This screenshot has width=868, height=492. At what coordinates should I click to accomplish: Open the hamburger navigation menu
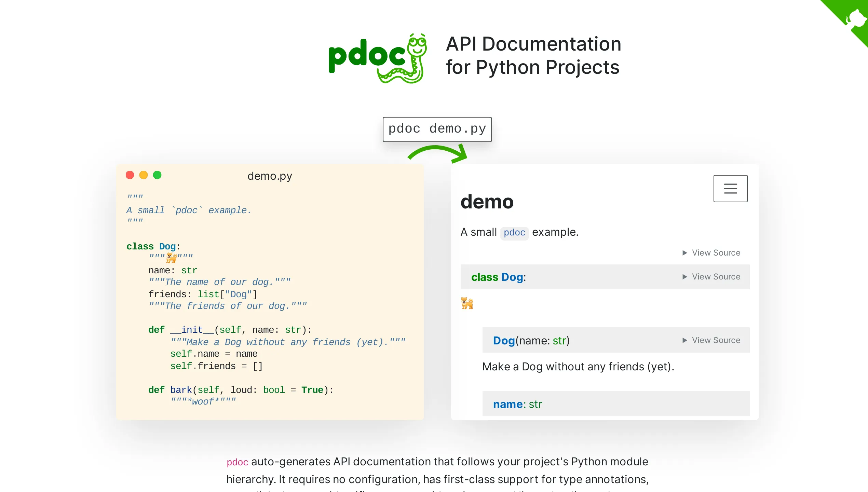pos(730,188)
